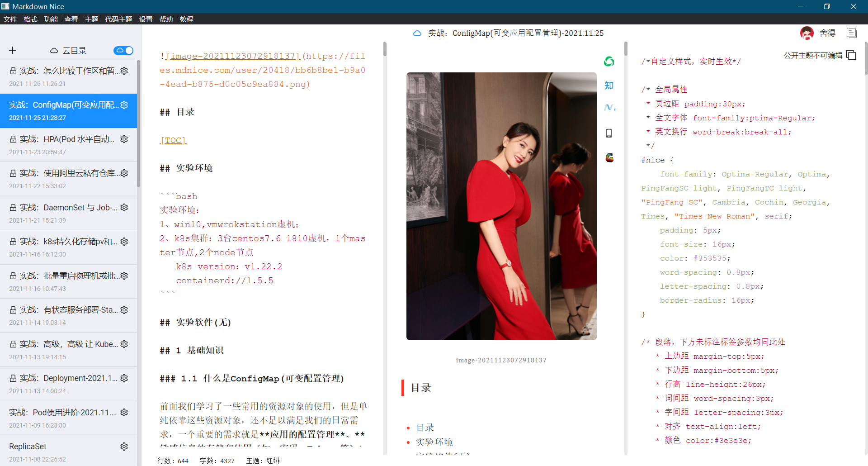
Task: Click lock icon on 怎么比较工作区 article
Action: [13, 71]
